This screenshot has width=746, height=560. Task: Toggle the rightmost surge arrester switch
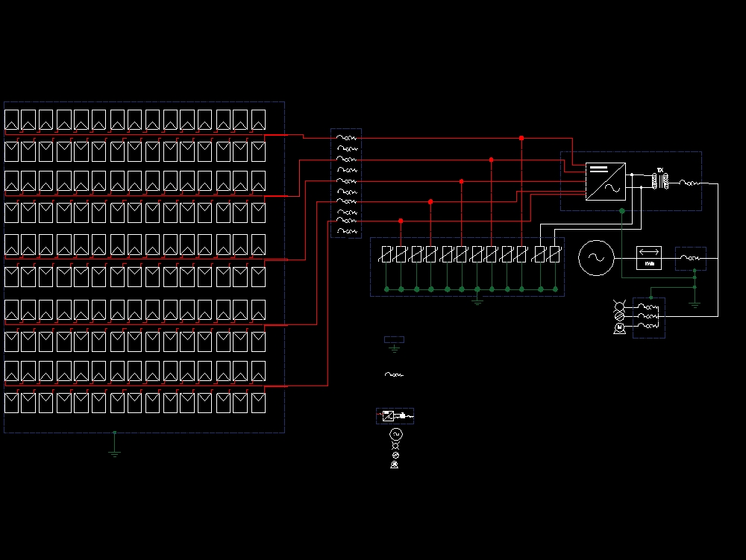click(x=556, y=254)
